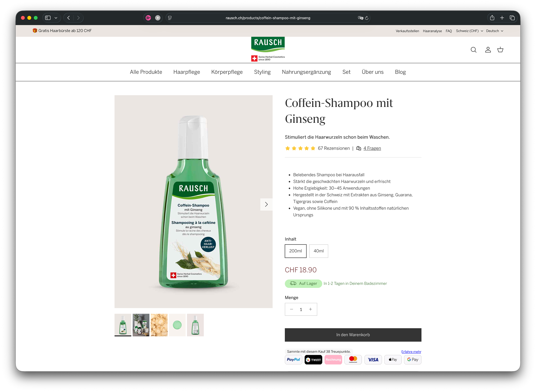This screenshot has width=536, height=392.
Task: Expand the Schweiz (CHF) country dropdown
Action: click(469, 31)
